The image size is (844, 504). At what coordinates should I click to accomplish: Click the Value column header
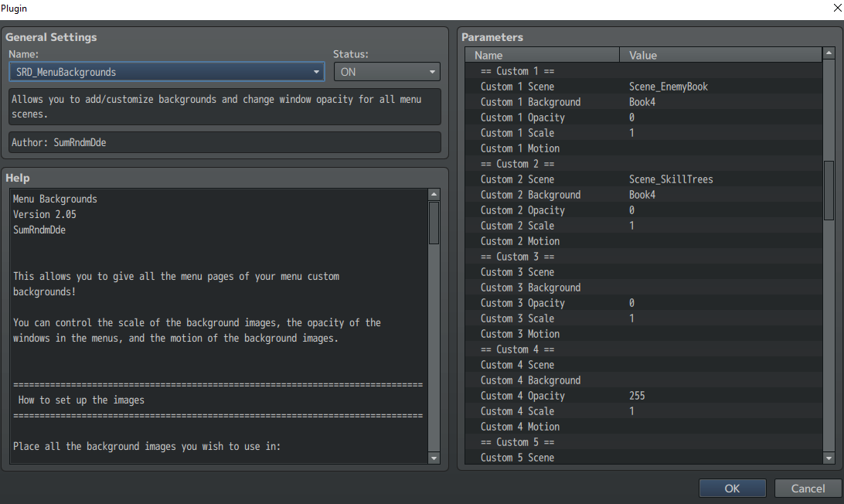click(x=721, y=55)
